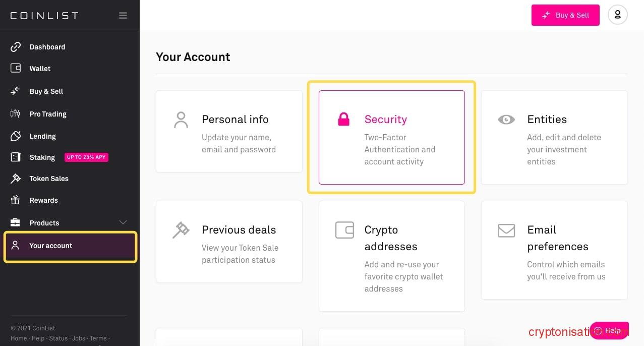
Task: Select the Wallet icon in sidebar
Action: [16, 69]
